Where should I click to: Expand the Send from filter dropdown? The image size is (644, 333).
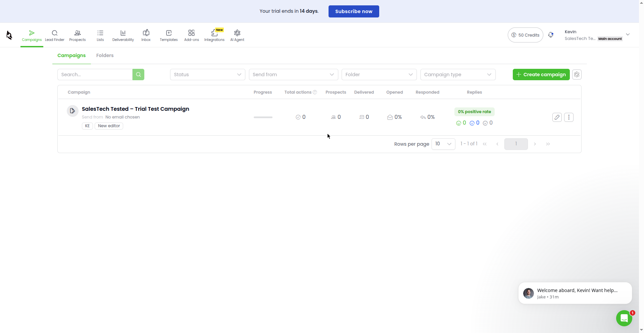coord(294,75)
